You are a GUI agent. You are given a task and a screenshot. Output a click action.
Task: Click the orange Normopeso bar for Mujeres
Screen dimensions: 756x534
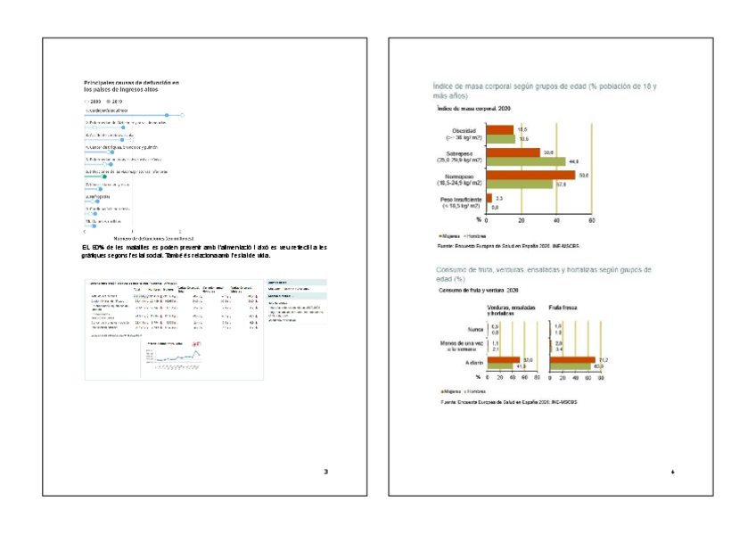click(530, 175)
